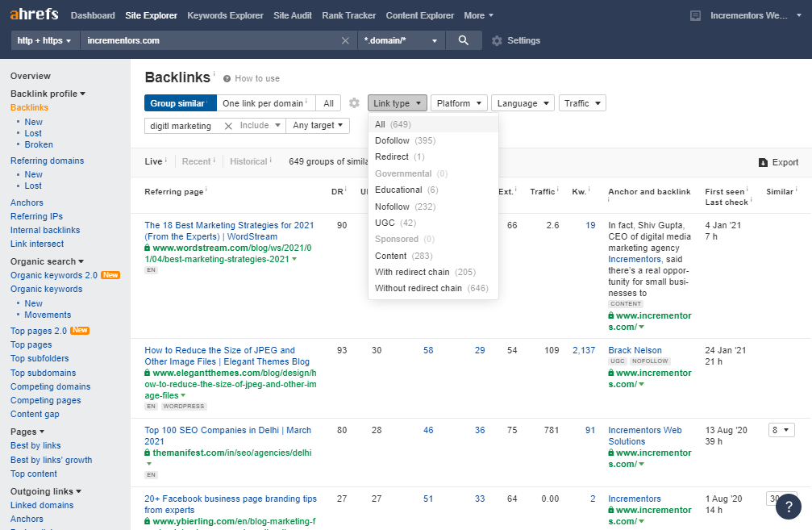Image resolution: width=812 pixels, height=530 pixels.
Task: Open Organic keywords 2.0
Action: tap(54, 275)
